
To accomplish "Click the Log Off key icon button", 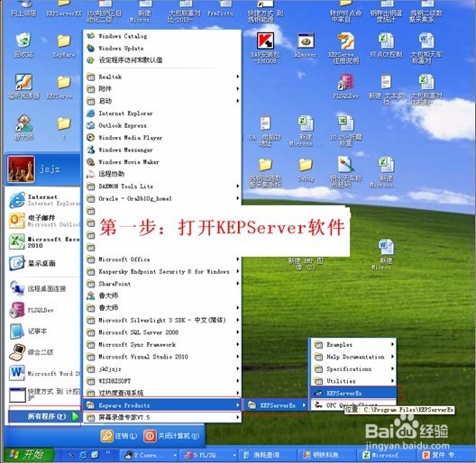I will click(107, 436).
